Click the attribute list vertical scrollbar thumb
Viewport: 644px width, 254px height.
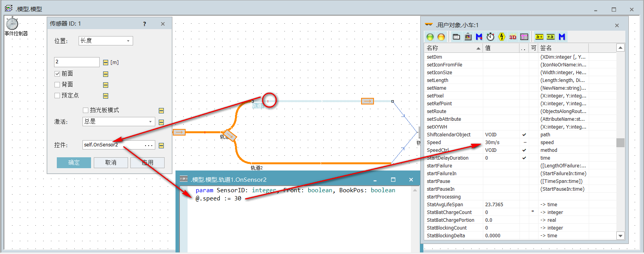(620, 143)
